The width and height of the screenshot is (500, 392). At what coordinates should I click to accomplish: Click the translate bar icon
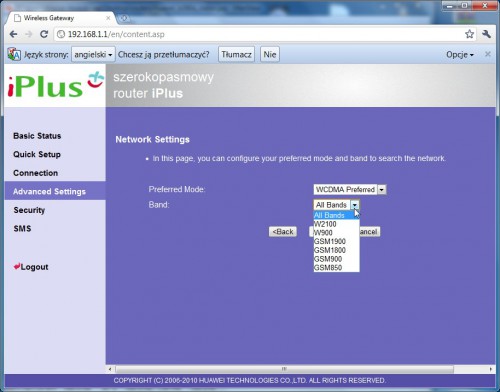click(x=14, y=54)
